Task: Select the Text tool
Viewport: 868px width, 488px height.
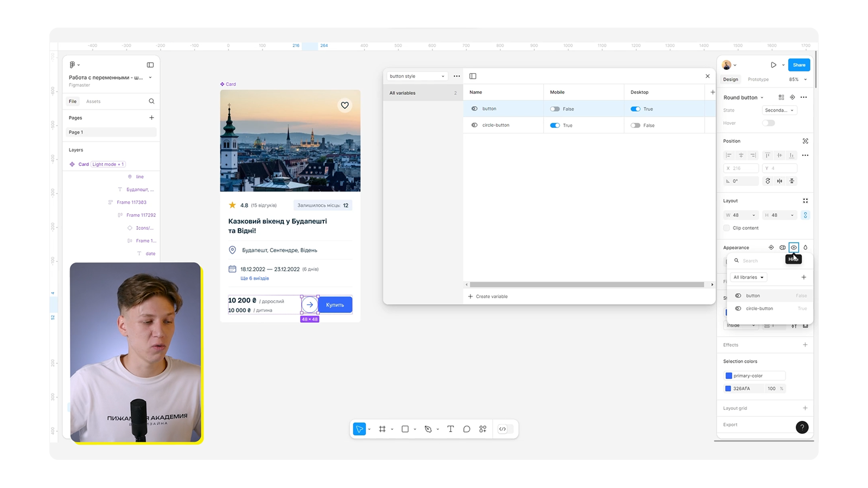Action: point(450,429)
